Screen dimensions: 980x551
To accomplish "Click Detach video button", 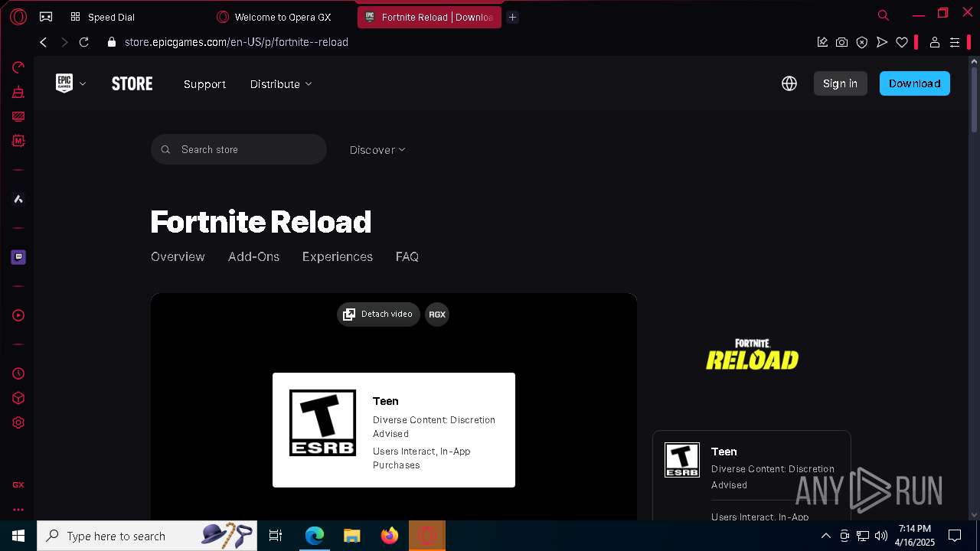I will 378,314.
